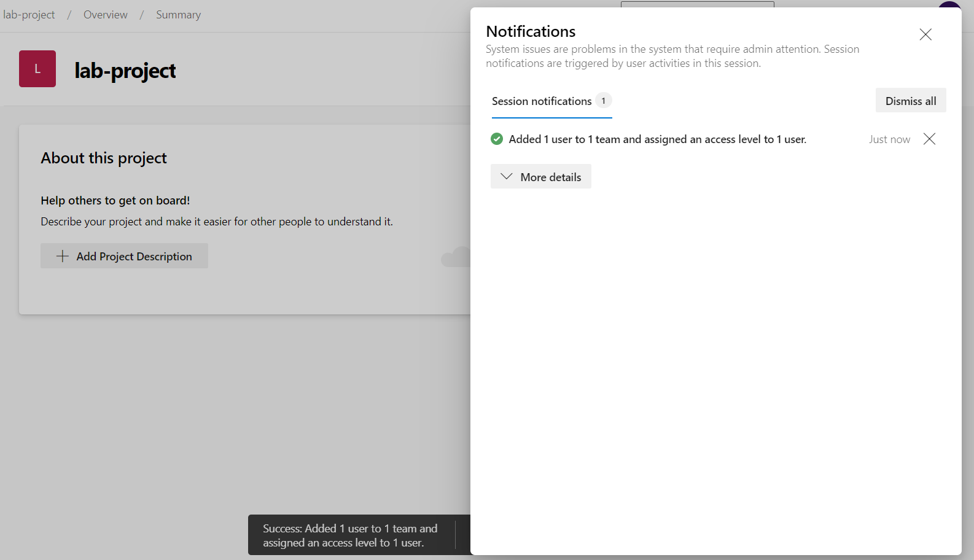974x560 pixels.
Task: Click the Notifications panel heading
Action: (531, 31)
